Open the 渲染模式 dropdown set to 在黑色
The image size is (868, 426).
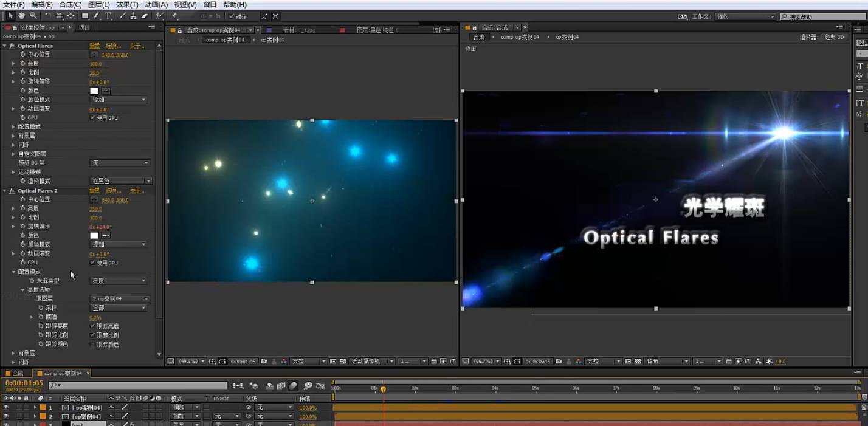point(120,181)
